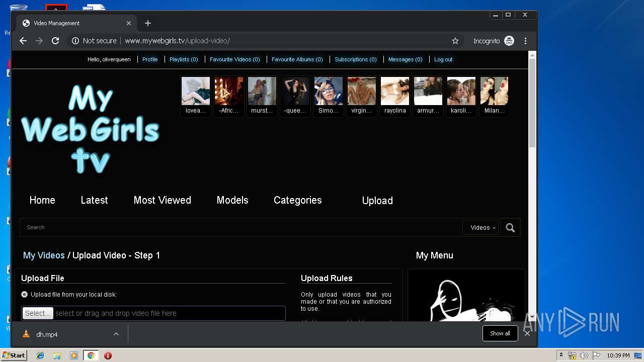Run the search with the magnifier icon
The image size is (644, 362).
pos(510,228)
